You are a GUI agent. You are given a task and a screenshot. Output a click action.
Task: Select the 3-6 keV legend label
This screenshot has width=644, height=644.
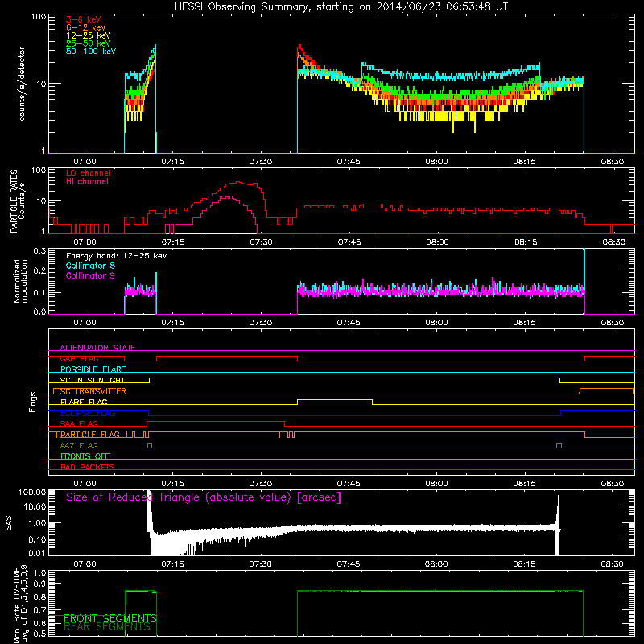[84, 19]
